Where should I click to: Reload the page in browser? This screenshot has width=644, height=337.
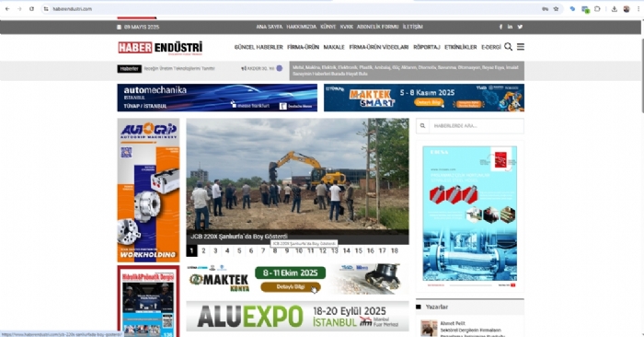tap(31, 9)
